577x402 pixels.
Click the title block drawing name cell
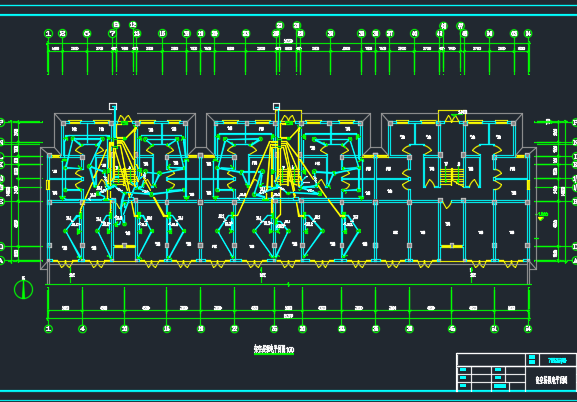point(551,380)
